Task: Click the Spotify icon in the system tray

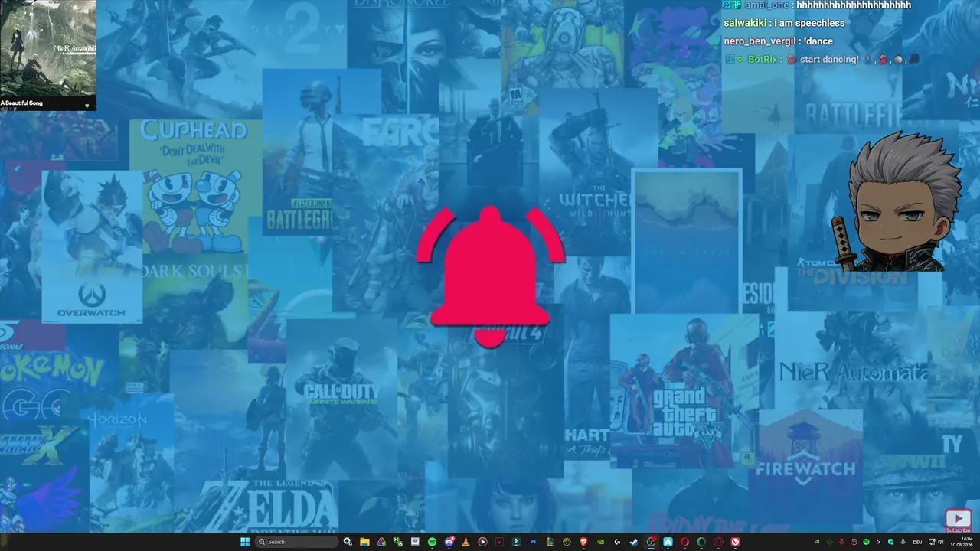Action: [x=866, y=542]
